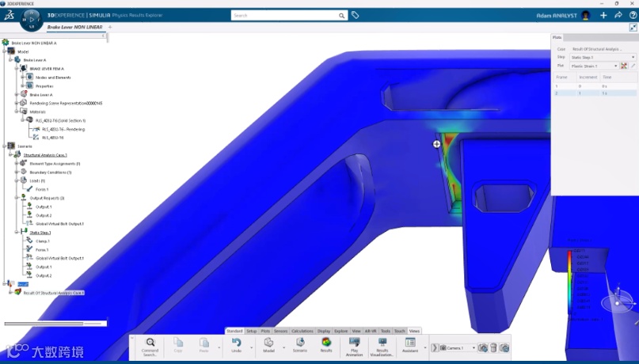Open the Model command icon
Screen dimensions: 639x364
[x=268, y=343]
